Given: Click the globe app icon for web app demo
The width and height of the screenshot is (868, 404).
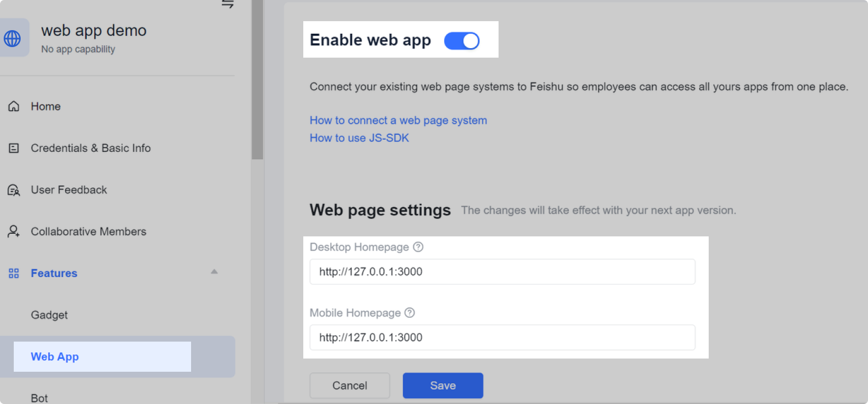Looking at the screenshot, I should 13,38.
